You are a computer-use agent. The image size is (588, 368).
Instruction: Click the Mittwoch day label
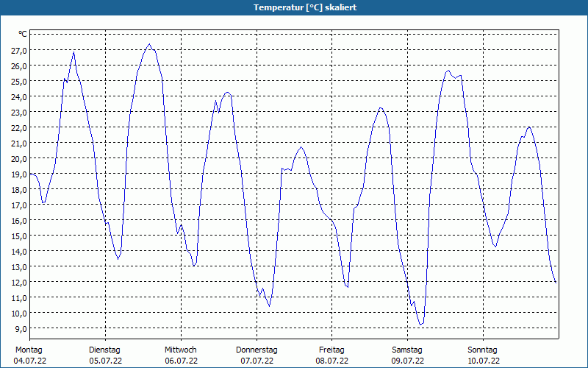[x=181, y=350]
